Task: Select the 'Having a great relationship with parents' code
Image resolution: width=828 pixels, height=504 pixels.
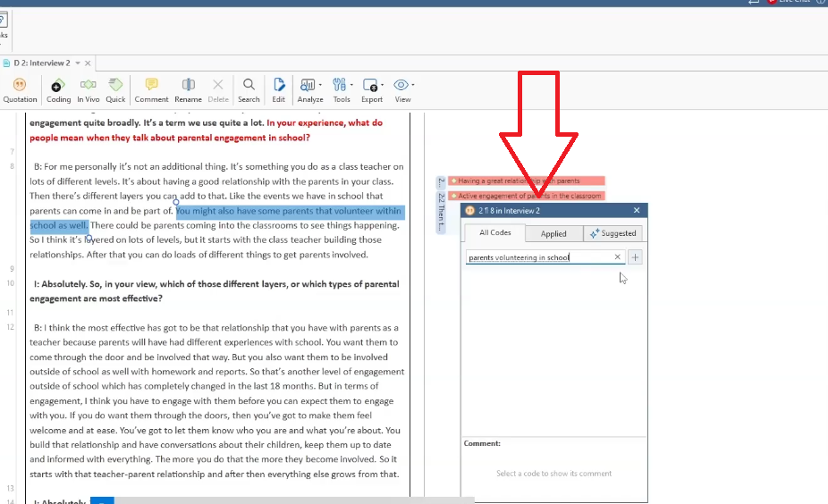Action: 525,181
